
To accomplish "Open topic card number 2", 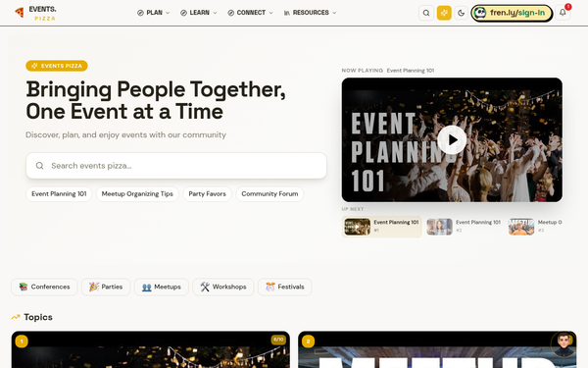I will click(437, 349).
